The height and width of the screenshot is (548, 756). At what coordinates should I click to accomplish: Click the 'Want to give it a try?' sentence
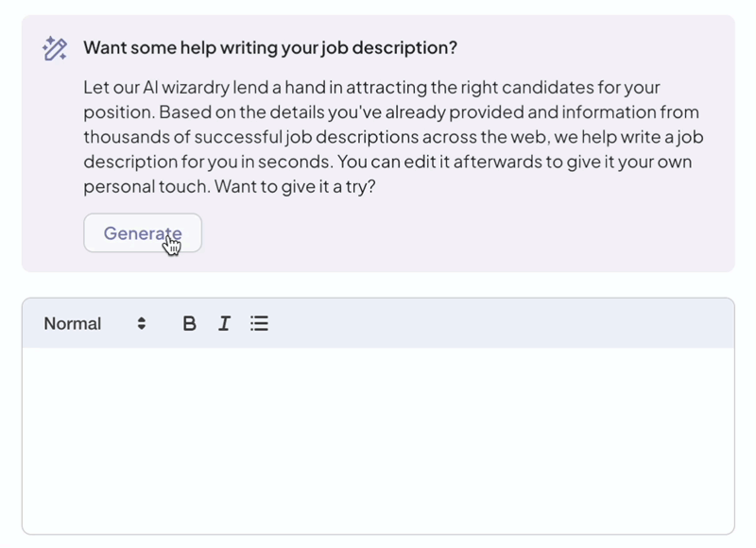(295, 186)
